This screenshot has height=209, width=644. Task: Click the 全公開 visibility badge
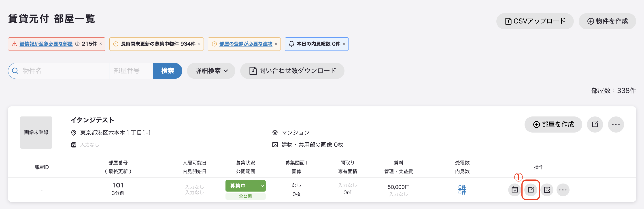246,196
